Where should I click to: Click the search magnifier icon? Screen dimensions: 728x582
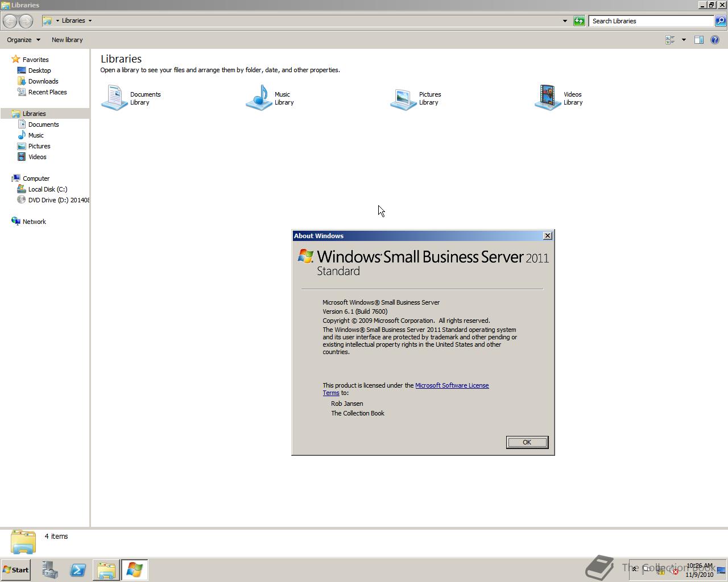click(721, 21)
